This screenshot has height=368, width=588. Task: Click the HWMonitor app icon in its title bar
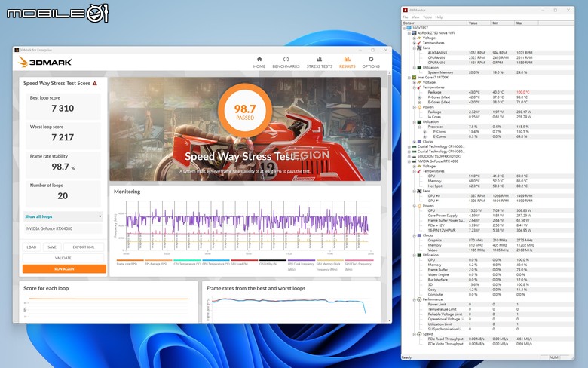pyautogui.click(x=406, y=10)
